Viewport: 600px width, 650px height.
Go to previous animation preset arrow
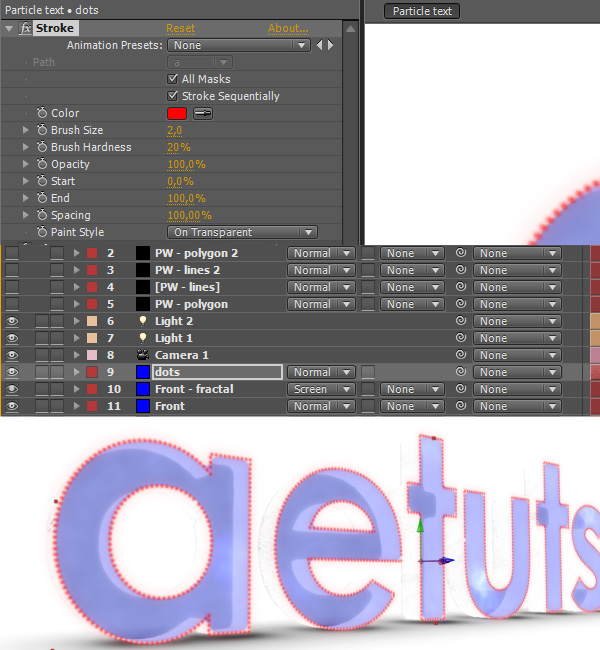click(x=319, y=45)
